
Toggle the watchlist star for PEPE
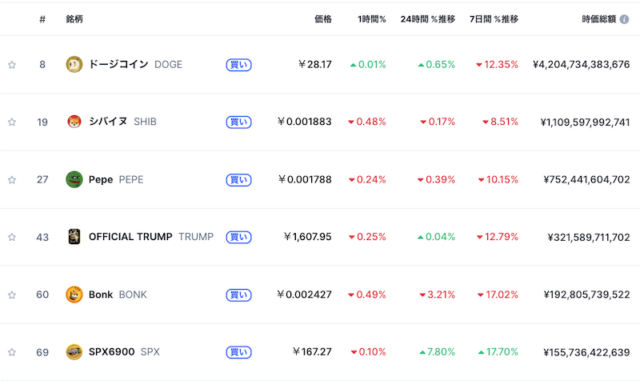coord(12,180)
